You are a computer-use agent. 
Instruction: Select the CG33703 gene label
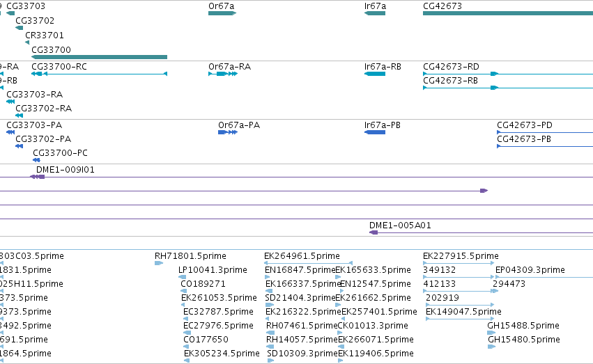[x=26, y=6]
